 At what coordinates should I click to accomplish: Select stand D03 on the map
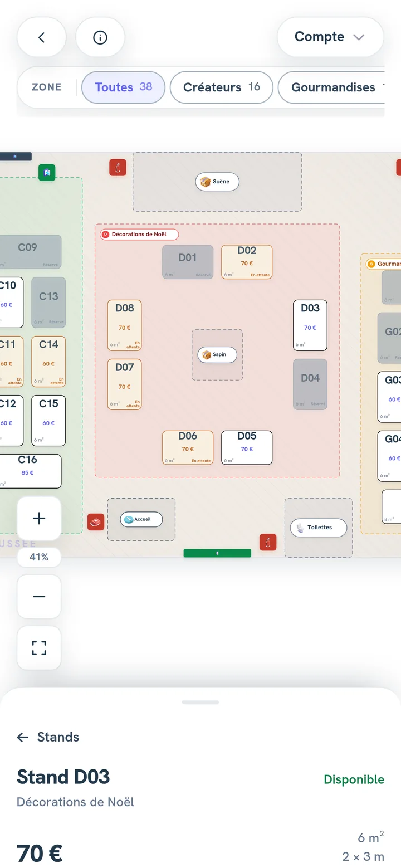[x=310, y=325]
